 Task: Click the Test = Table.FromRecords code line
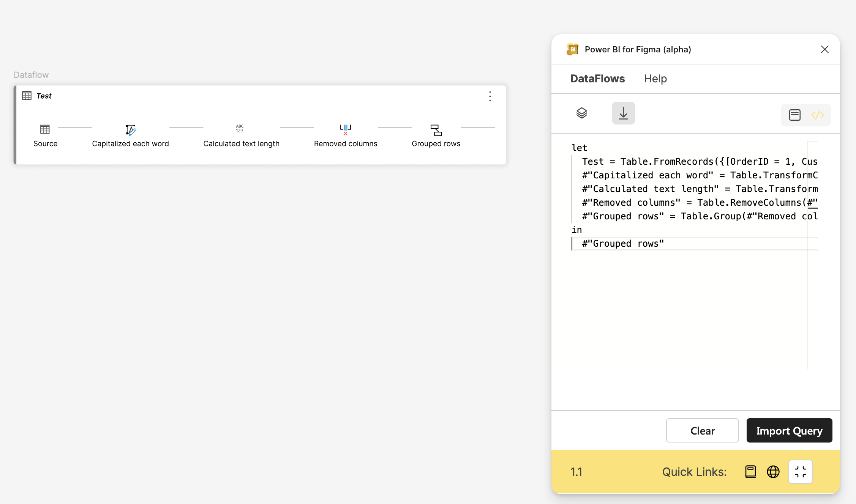click(700, 162)
